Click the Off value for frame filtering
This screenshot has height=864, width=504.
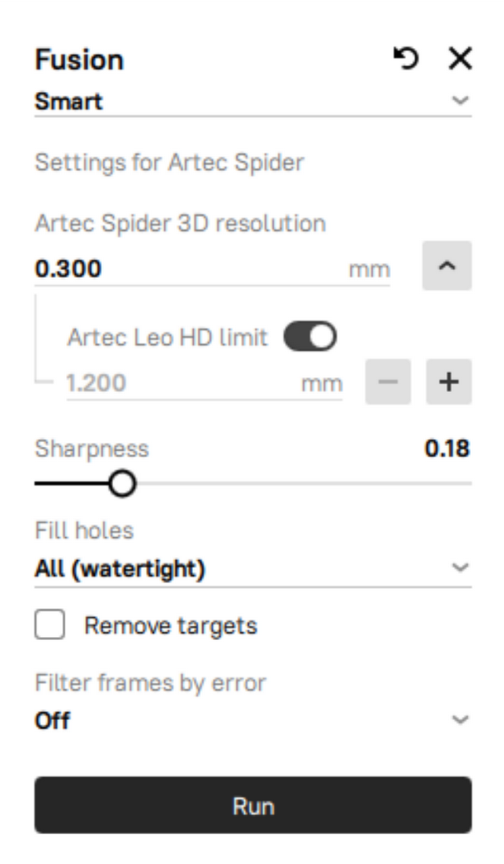pyautogui.click(x=53, y=721)
